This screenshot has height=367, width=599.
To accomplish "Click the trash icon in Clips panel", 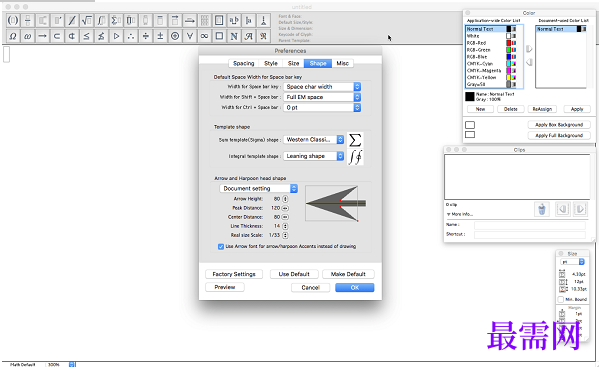I will click(x=542, y=209).
